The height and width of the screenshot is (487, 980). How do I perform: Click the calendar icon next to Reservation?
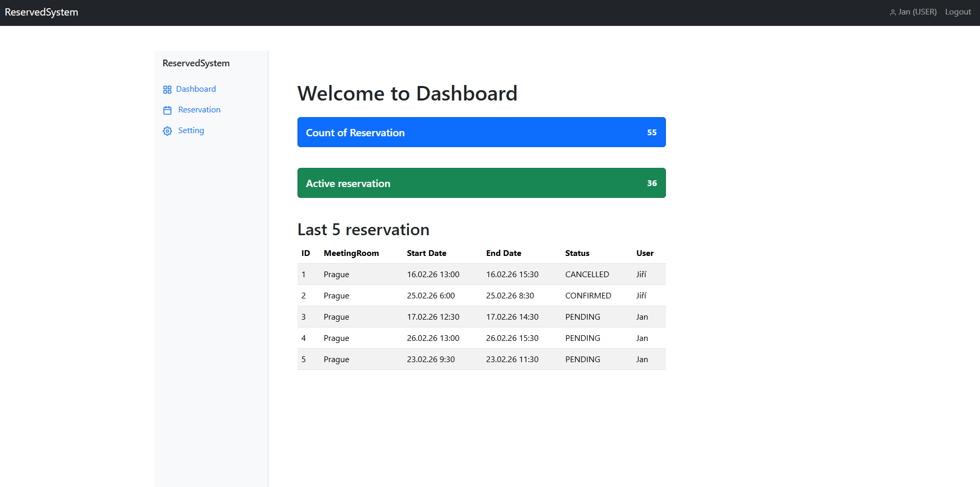point(167,110)
